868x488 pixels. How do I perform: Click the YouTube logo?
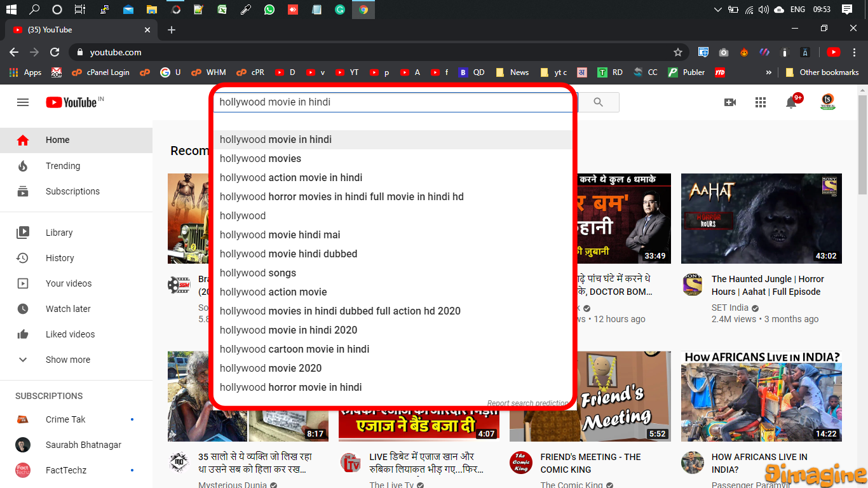[70, 102]
